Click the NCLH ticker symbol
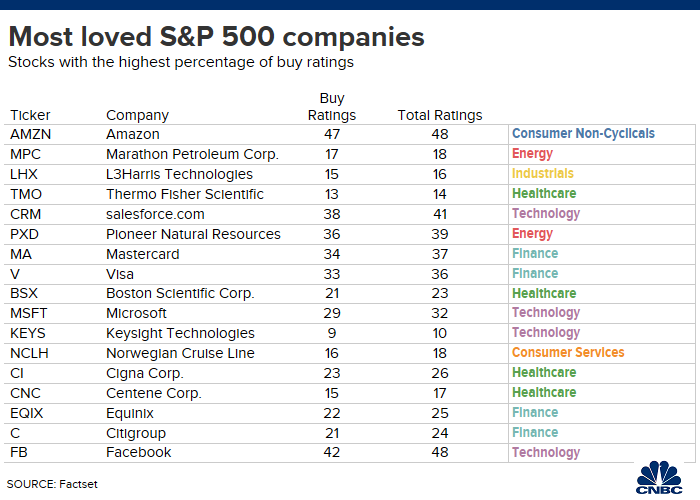Image resolution: width=700 pixels, height=500 pixels. coord(30,353)
